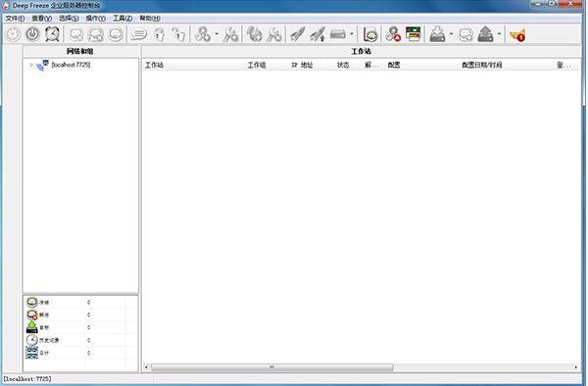Click the alarm clock scheduler icon
The height and width of the screenshot is (386, 588).
(x=52, y=34)
